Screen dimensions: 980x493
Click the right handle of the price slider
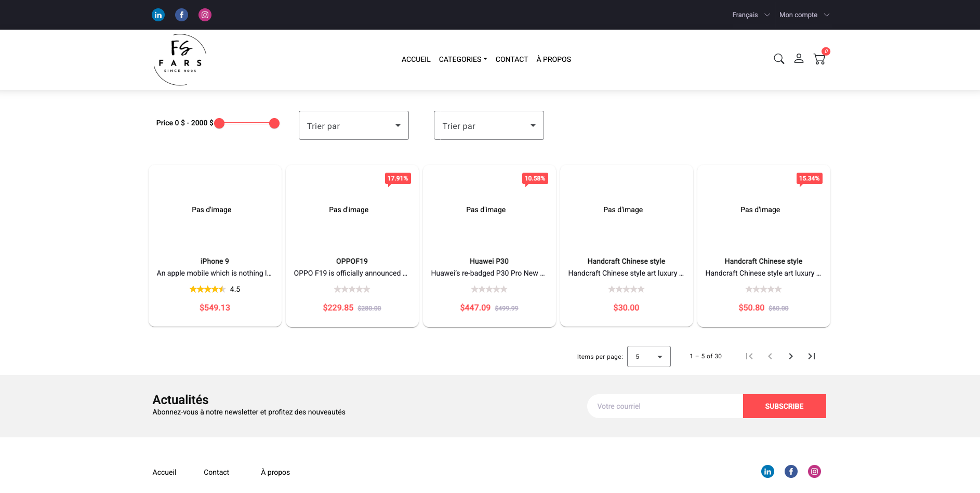[274, 123]
